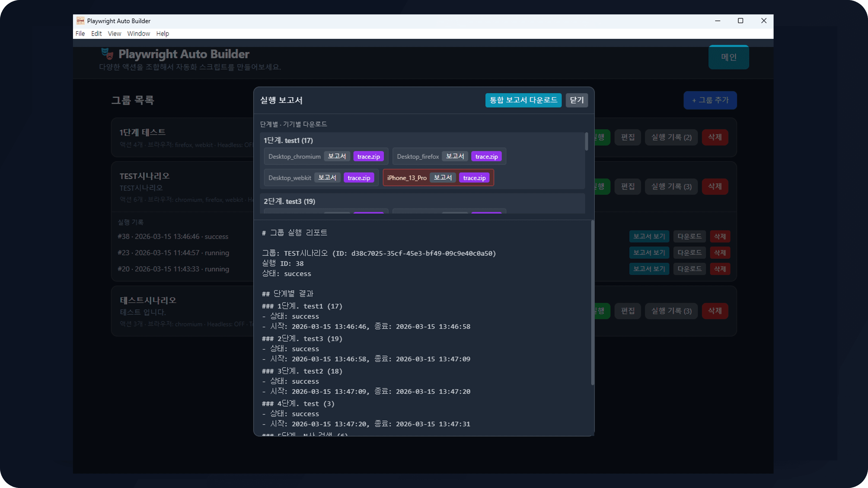Open iPhone_13_Pro 보고서 button
Image resolution: width=868 pixels, height=488 pixels.
point(442,178)
